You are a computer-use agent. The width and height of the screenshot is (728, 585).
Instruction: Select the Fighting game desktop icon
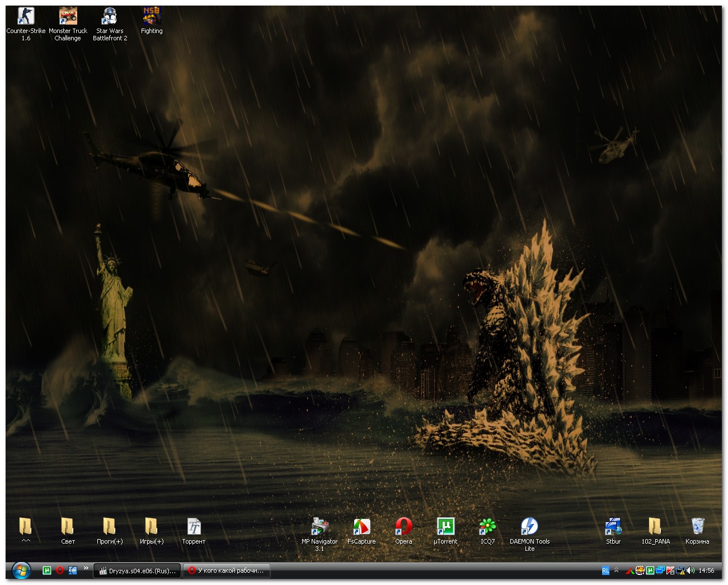152,20
